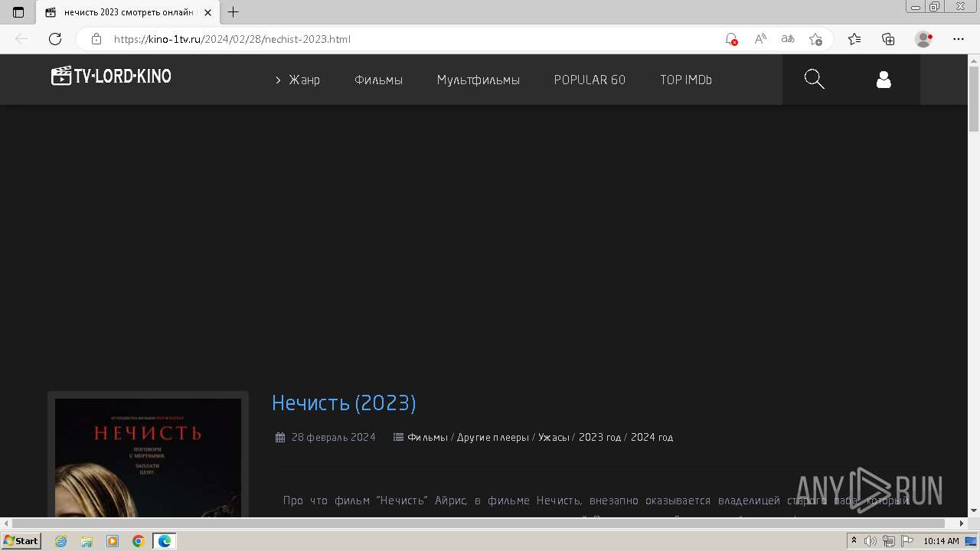This screenshot has height=551, width=980.
Task: Click the calendar icon beside the date
Action: pyautogui.click(x=280, y=438)
